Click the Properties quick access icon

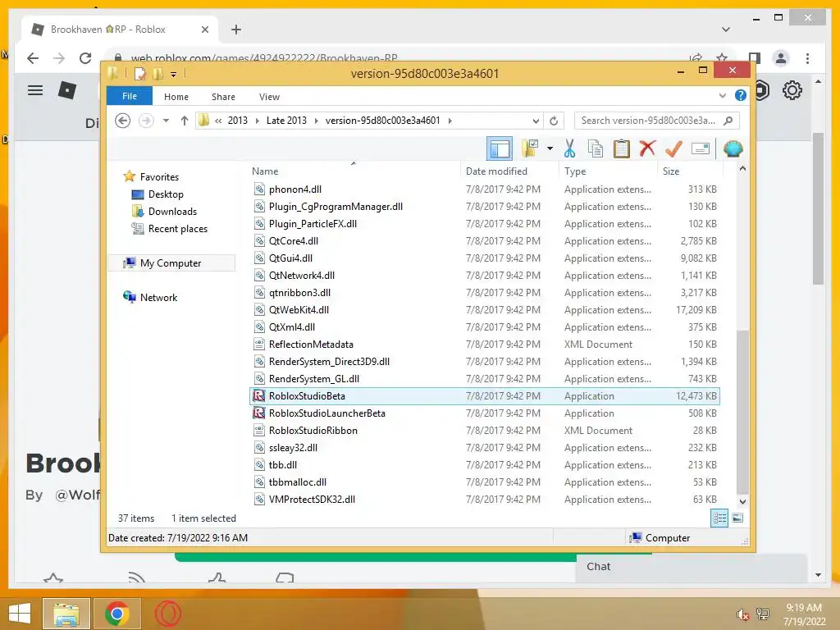point(139,74)
